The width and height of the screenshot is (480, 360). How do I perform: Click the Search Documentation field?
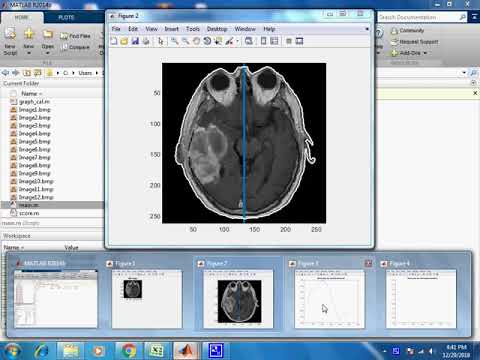click(422, 17)
